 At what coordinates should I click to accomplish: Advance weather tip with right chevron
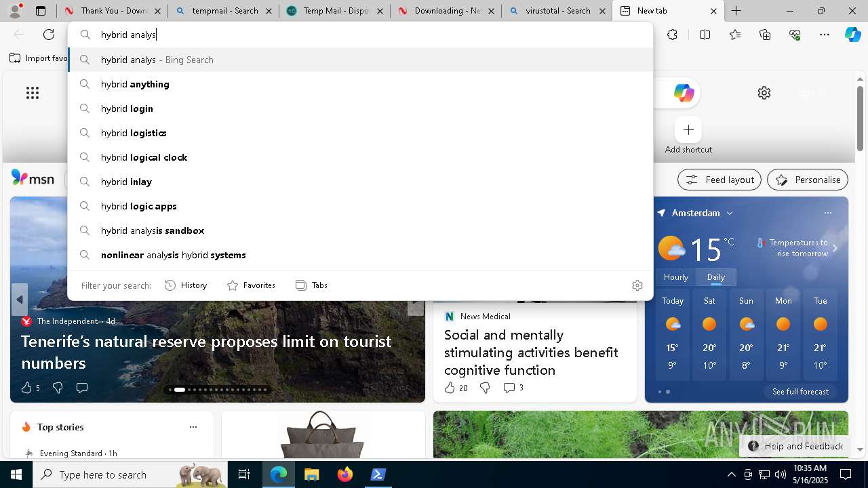835,248
